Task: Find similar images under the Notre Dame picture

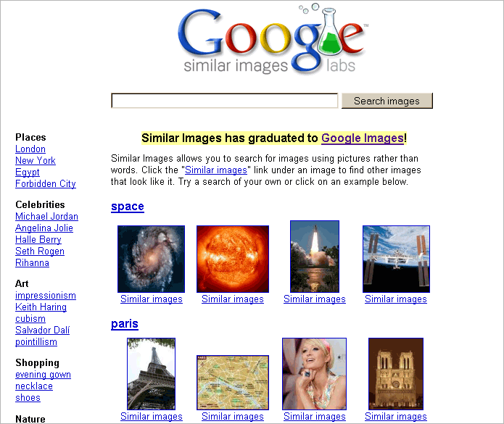Action: [x=396, y=416]
